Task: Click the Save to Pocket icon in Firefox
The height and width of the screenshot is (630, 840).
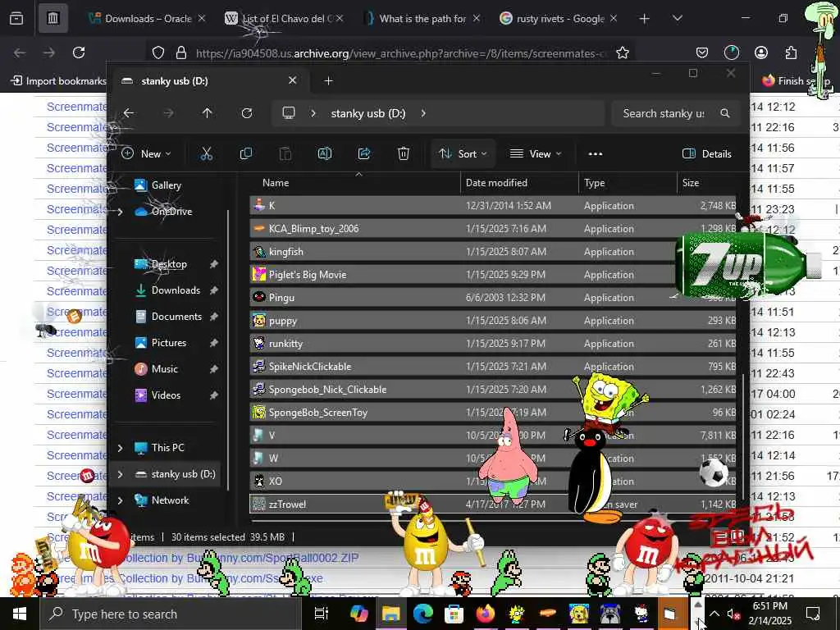Action: [702, 52]
